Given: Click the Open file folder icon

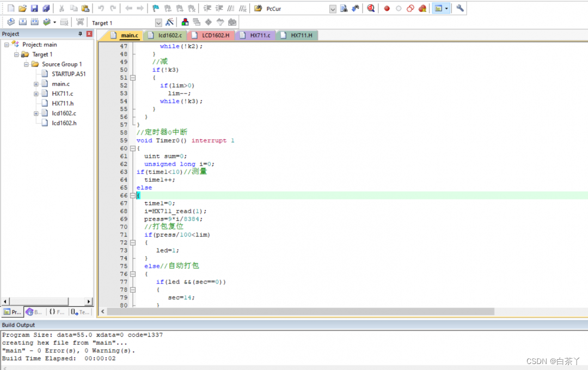Looking at the screenshot, I should tap(22, 9).
